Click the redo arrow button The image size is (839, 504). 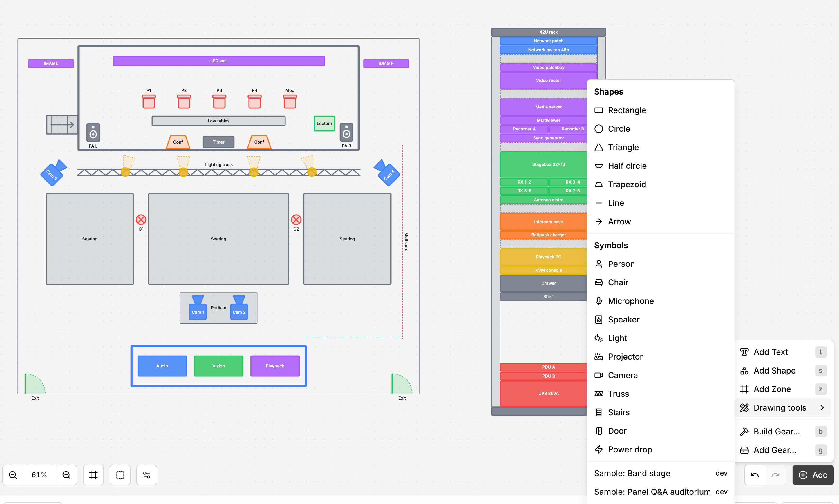click(x=775, y=475)
